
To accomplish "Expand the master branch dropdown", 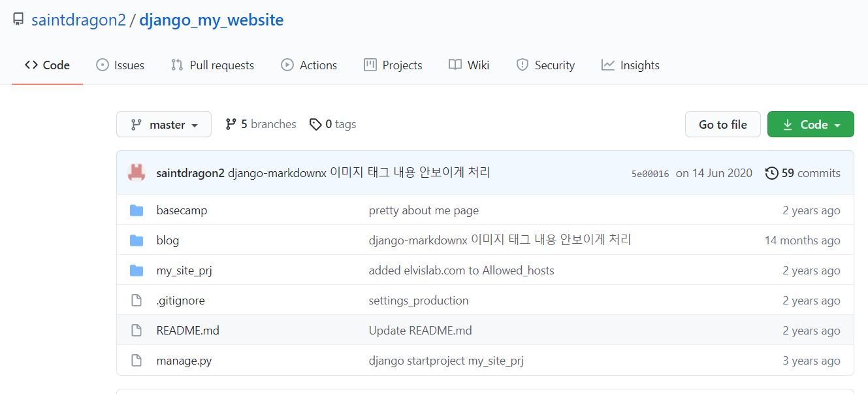I will [x=164, y=124].
